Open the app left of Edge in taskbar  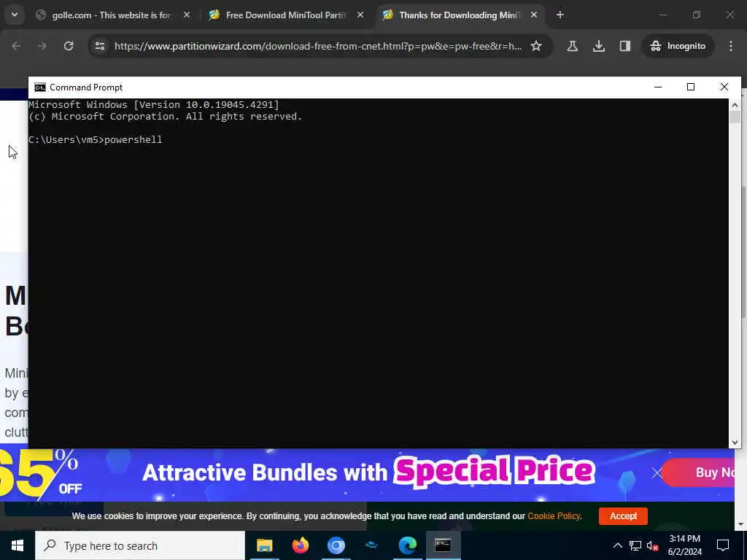[371, 545]
